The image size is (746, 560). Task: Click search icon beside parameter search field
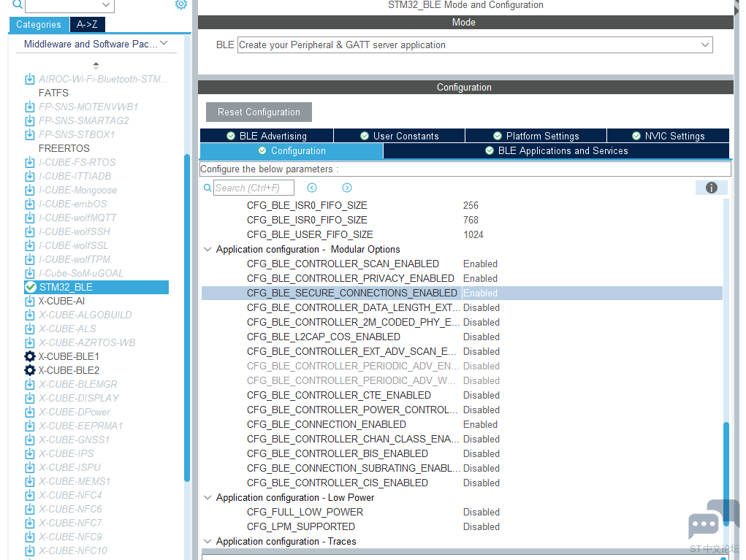[x=208, y=188]
